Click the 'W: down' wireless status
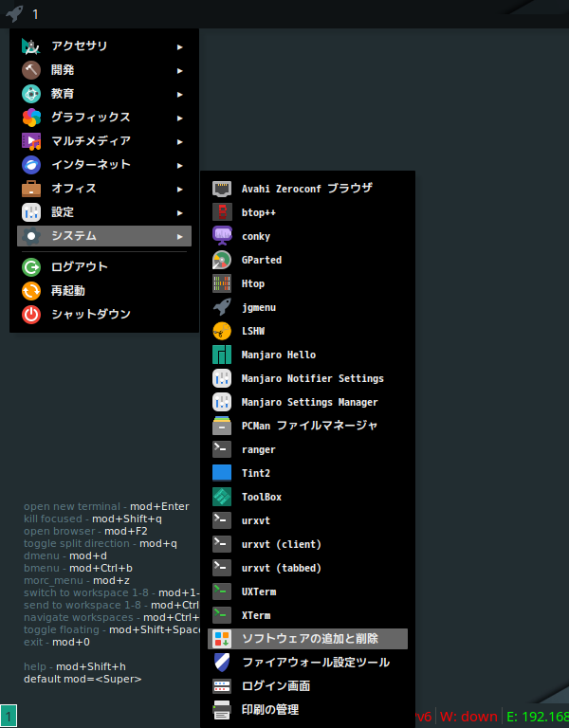This screenshot has height=728, width=569. pos(468,717)
